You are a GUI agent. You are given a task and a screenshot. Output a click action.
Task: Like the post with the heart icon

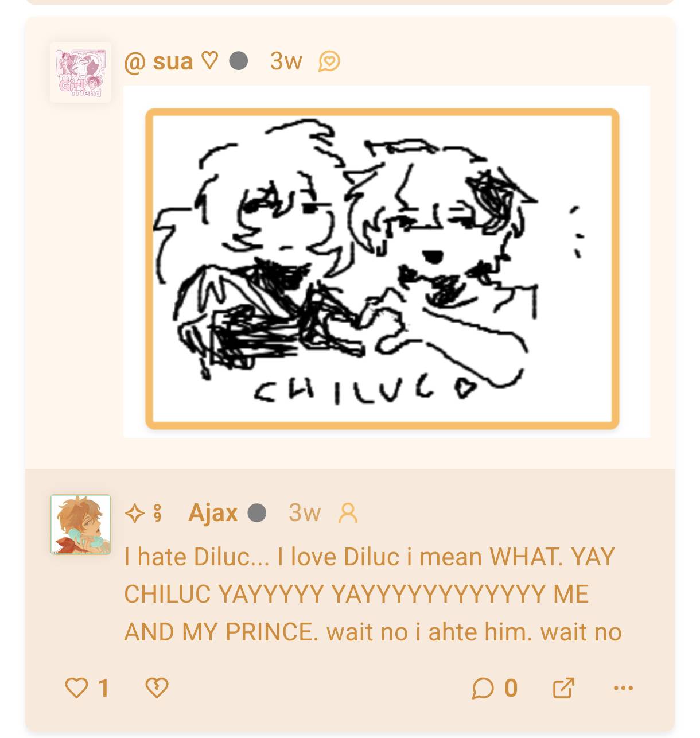[x=76, y=687]
